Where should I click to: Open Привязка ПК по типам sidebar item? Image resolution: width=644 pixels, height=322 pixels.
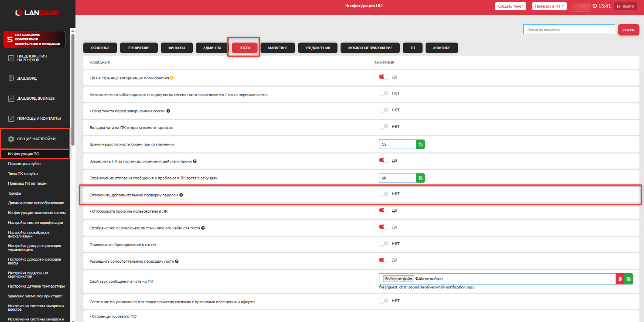(27, 183)
